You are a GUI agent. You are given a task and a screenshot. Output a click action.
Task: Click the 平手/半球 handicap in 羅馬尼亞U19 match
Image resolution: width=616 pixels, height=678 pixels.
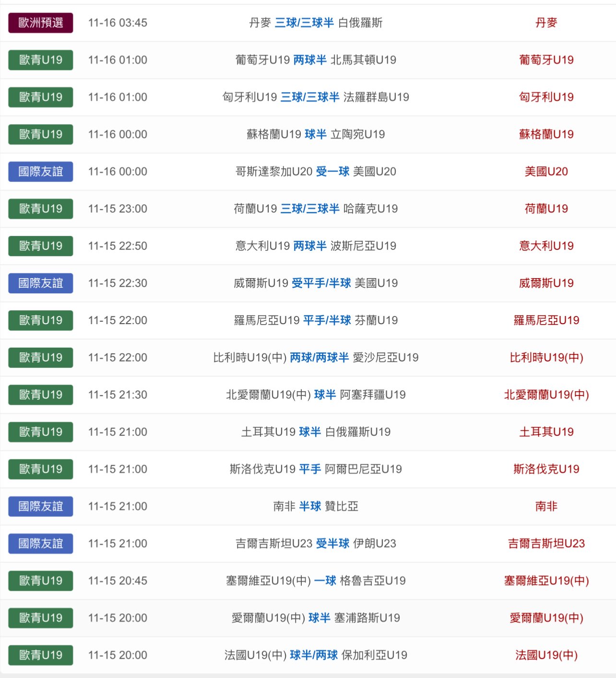pos(327,320)
